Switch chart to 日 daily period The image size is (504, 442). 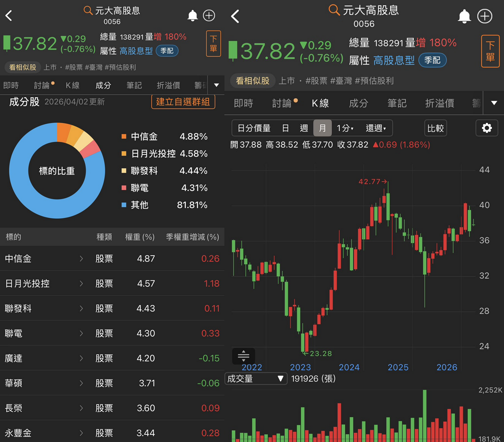tap(286, 128)
